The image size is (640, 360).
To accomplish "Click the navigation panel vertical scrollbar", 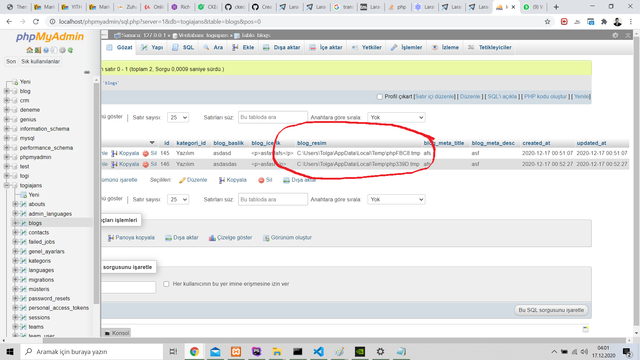I will pos(96,192).
